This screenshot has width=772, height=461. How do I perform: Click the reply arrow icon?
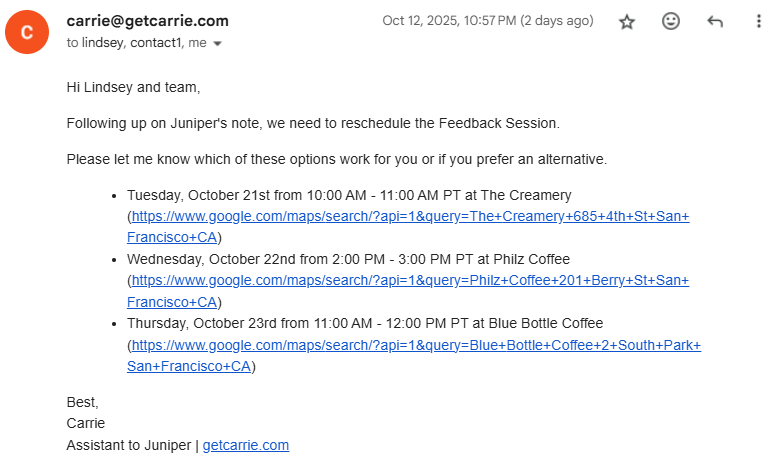point(715,22)
